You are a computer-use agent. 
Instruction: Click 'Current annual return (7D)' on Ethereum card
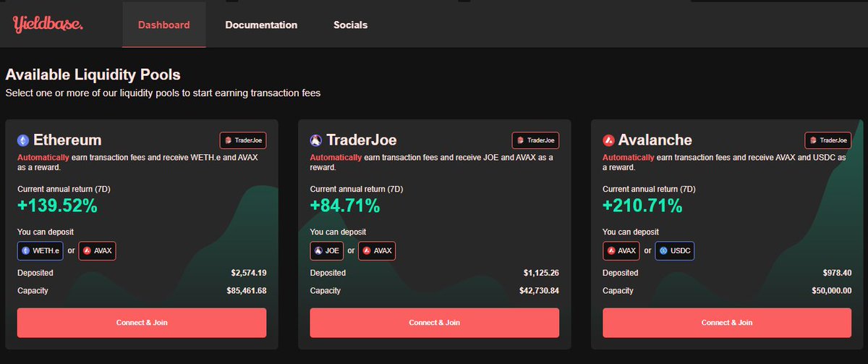point(64,189)
